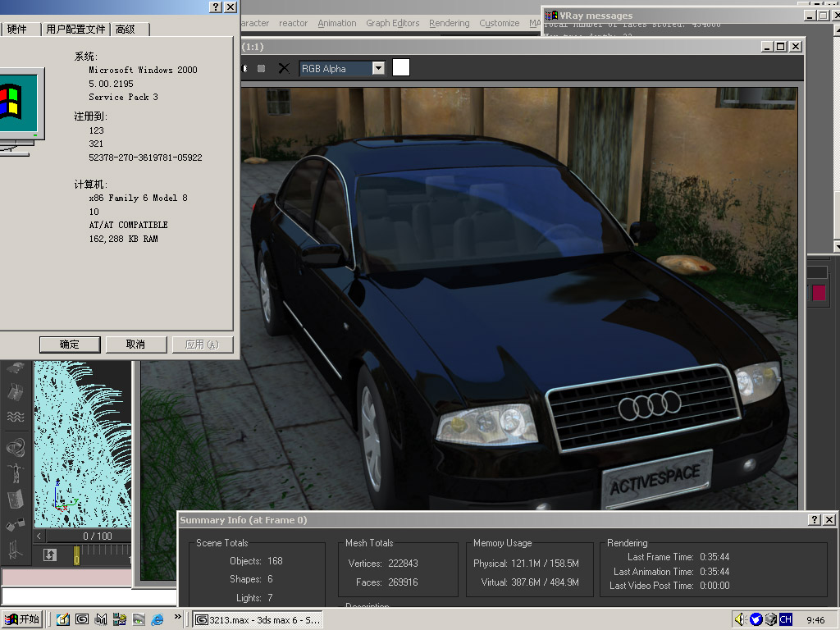Click the Physical memory value 121.1M / 158.5M
Viewport: 840px width, 630px height.
545,564
